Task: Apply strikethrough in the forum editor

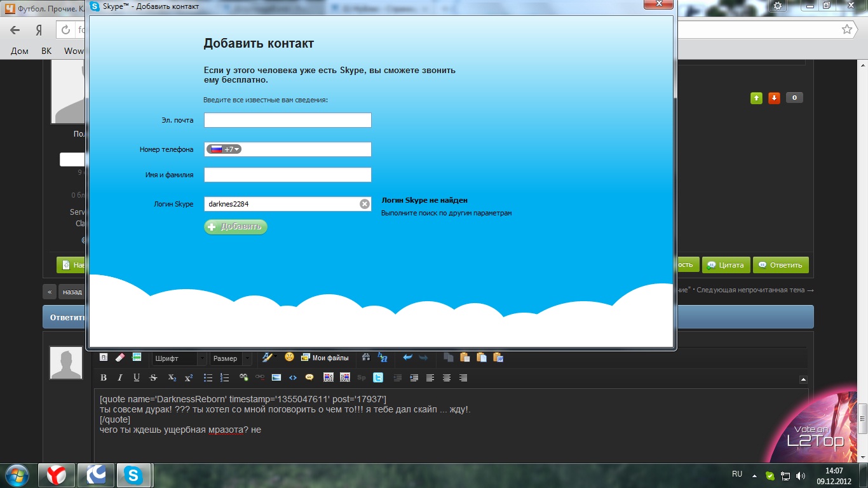Action: pyautogui.click(x=153, y=377)
